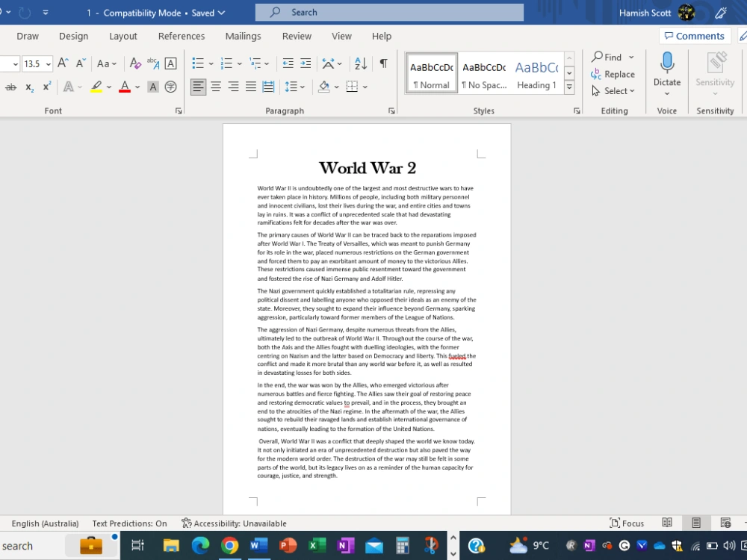The width and height of the screenshot is (747, 560).
Task: Open Paragraph dialog launcher
Action: tap(391, 111)
